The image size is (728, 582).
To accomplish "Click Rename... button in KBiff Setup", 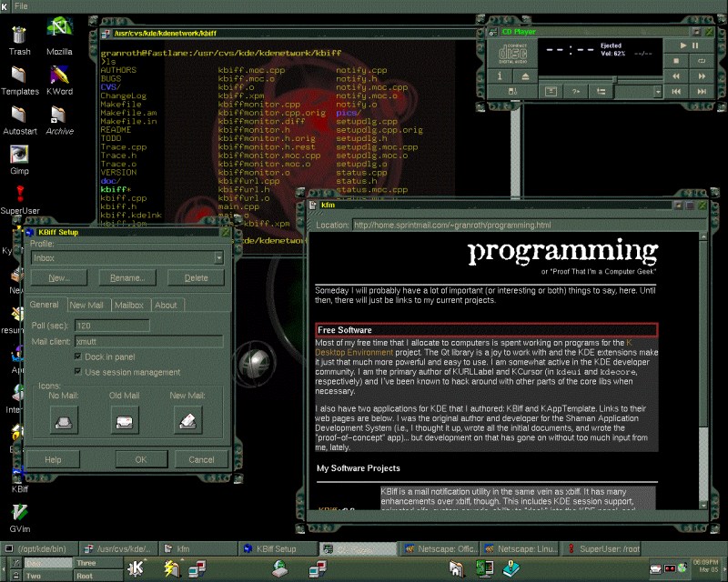I will (127, 278).
